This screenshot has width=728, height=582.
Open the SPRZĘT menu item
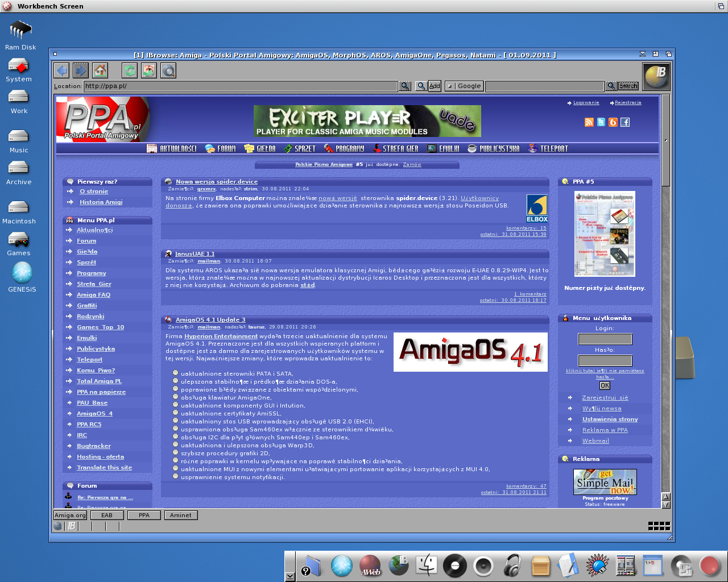click(300, 148)
